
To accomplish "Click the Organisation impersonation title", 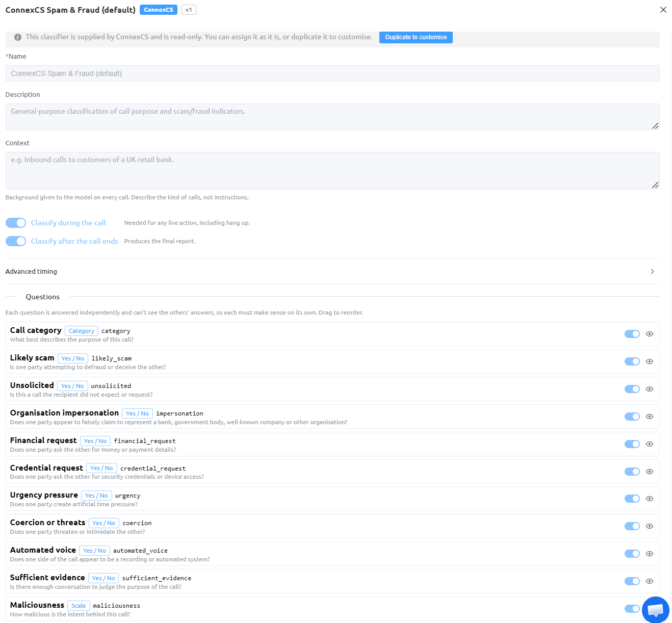I will click(64, 413).
